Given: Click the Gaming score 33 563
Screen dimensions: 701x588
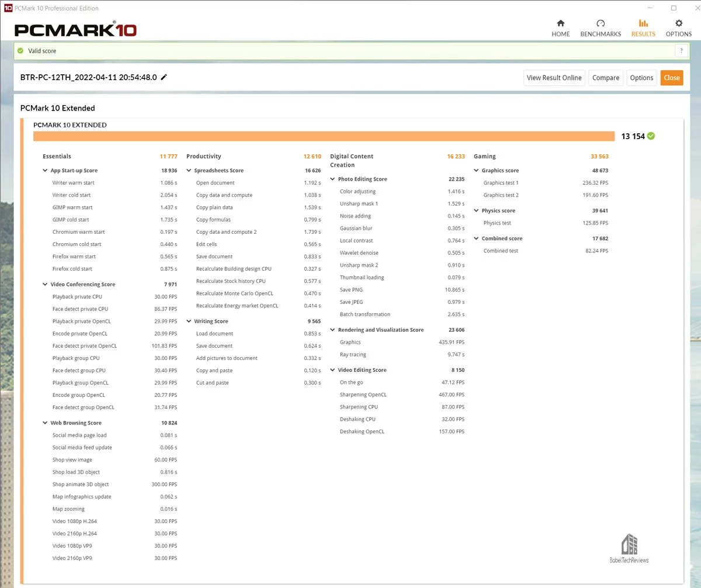Looking at the screenshot, I should [599, 157].
